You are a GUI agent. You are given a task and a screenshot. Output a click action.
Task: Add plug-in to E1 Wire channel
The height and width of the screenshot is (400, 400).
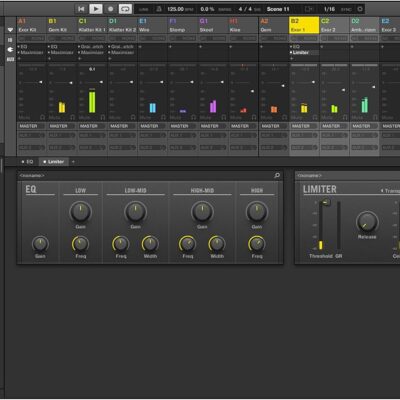(140, 47)
